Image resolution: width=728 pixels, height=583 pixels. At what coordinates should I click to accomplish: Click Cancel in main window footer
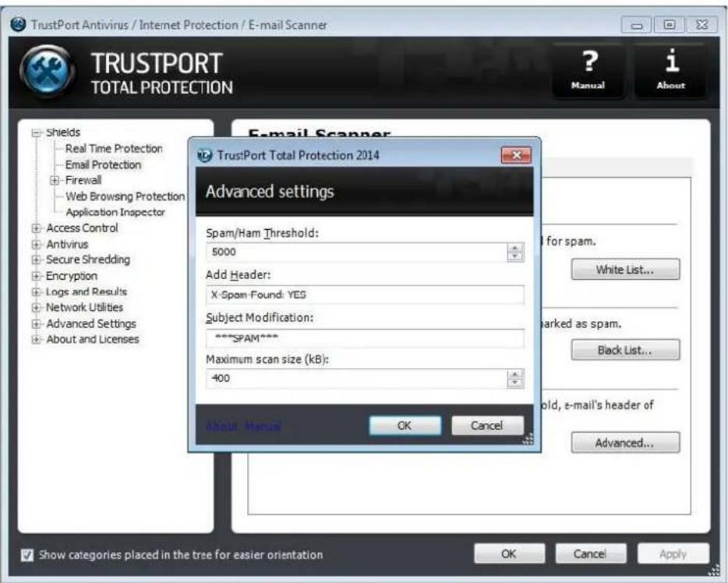click(x=591, y=553)
